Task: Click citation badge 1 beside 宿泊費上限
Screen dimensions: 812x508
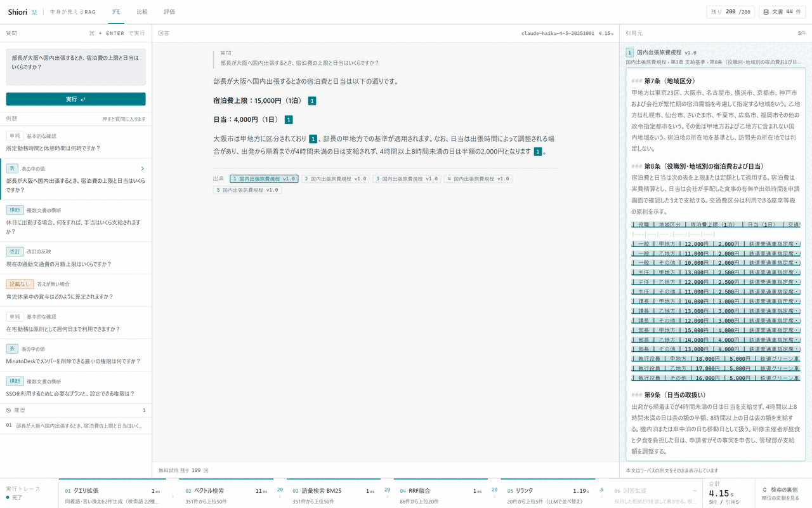Action: point(312,100)
